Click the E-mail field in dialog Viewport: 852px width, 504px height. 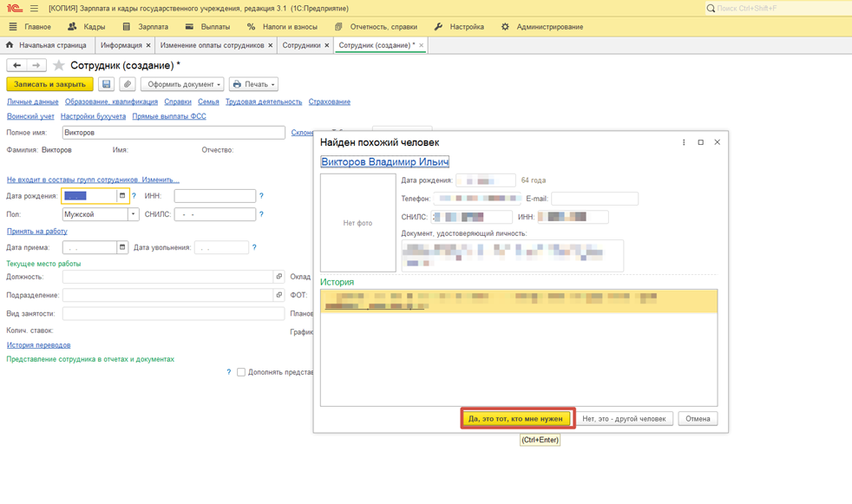(594, 199)
